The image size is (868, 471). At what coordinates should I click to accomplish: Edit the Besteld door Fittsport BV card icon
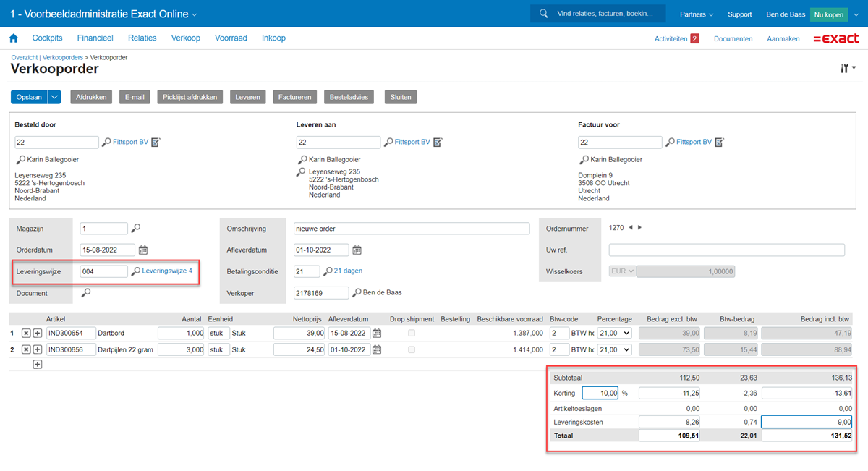click(156, 143)
